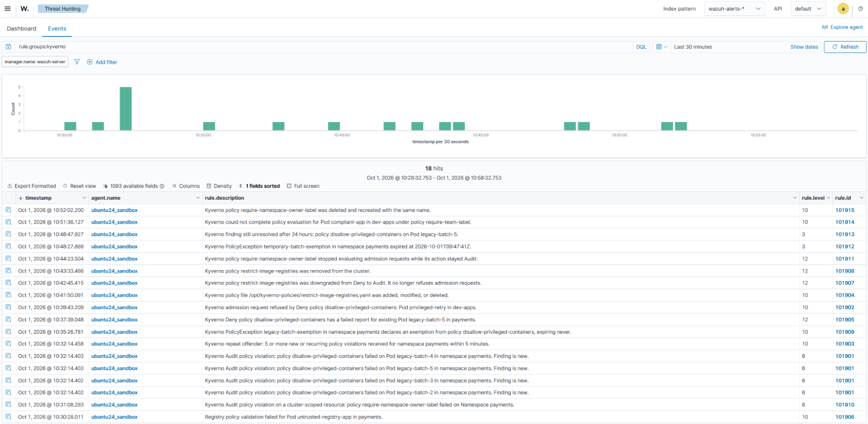Click the available fields info icon
The height and width of the screenshot is (424, 868).
pyautogui.click(x=162, y=186)
